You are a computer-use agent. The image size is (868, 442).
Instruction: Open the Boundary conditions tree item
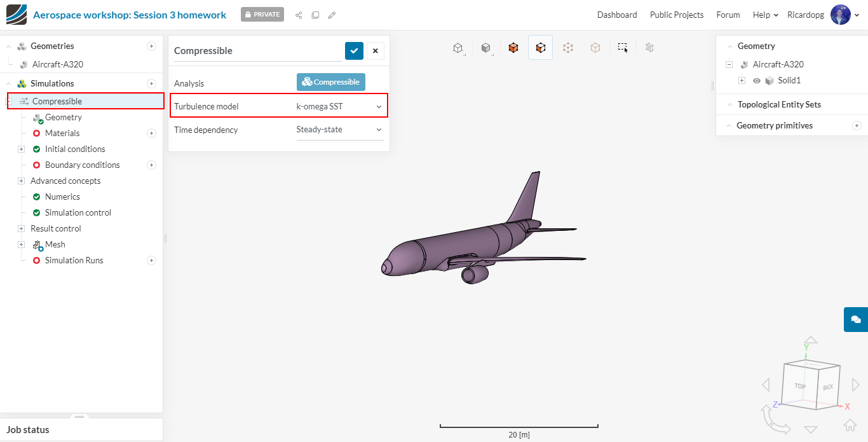(83, 165)
